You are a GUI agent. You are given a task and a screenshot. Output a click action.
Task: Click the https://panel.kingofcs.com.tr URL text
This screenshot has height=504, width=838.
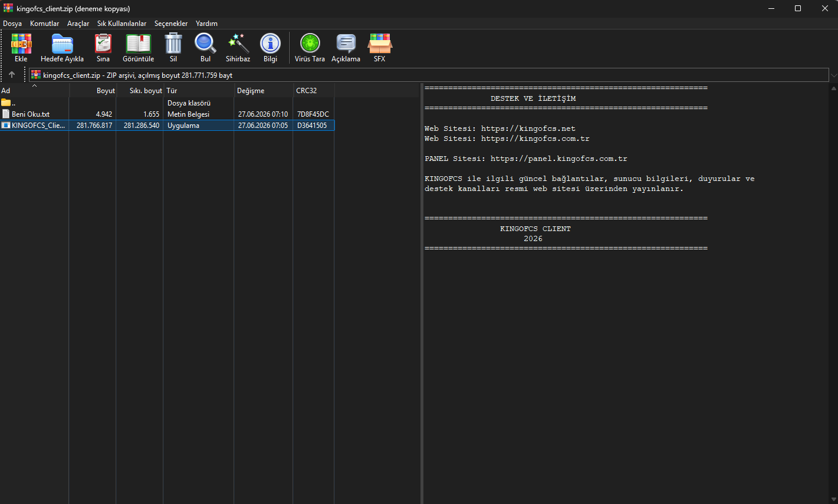[x=559, y=159]
